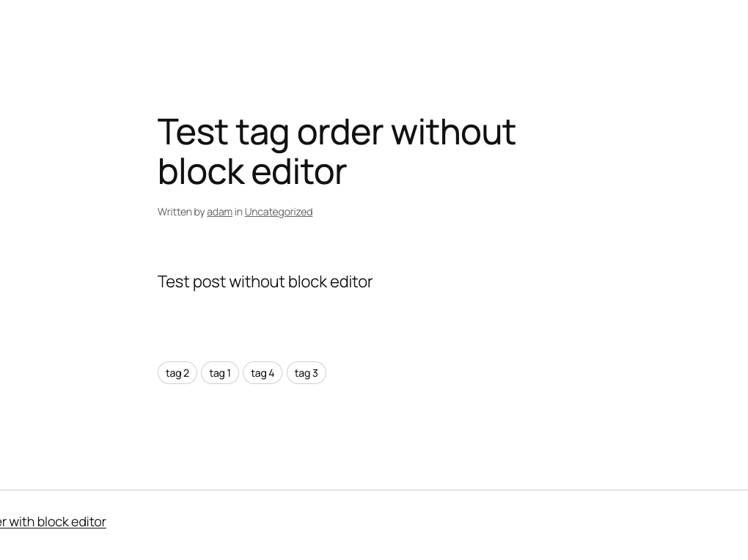Click 'without' in the body paragraph text
748x560 pixels.
[257, 282]
